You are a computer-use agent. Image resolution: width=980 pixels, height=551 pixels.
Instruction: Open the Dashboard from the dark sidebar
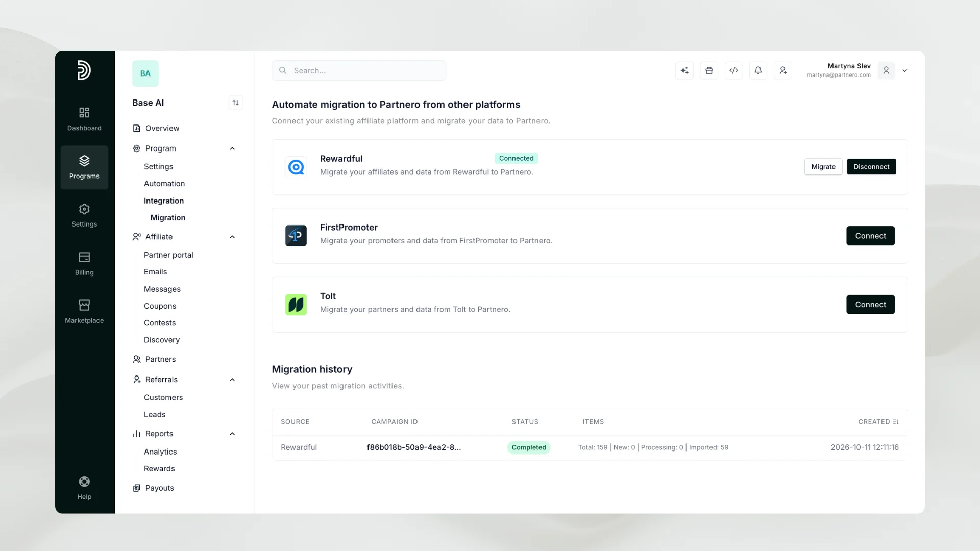coord(84,119)
